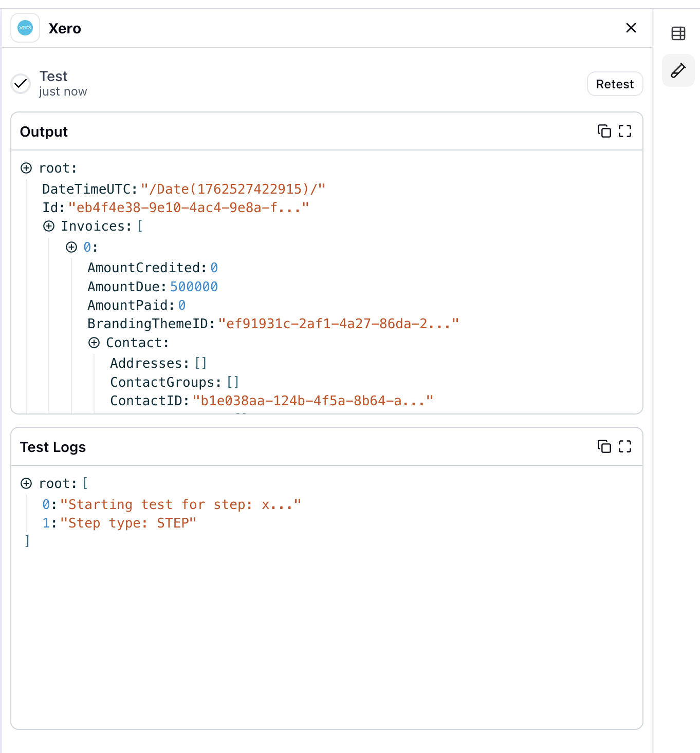700x753 pixels.
Task: Select the test tube sidebar icon
Action: [x=678, y=70]
